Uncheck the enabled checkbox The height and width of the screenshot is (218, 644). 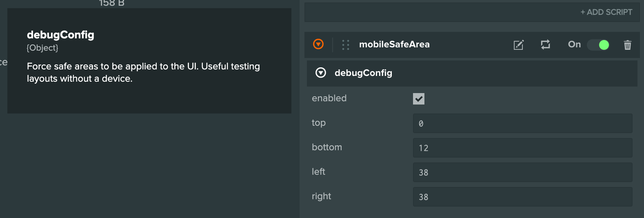(x=419, y=99)
